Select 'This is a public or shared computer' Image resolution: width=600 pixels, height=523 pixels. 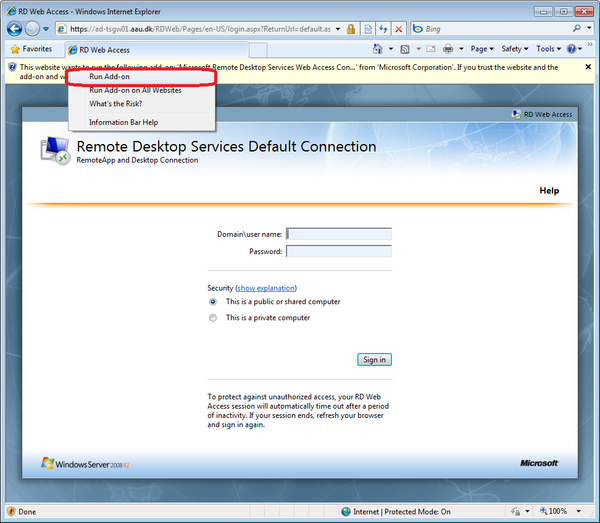pyautogui.click(x=213, y=301)
